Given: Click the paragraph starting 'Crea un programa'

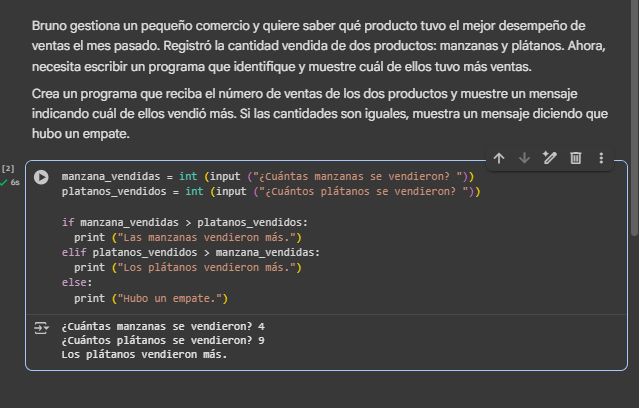Looking at the screenshot, I should click(x=320, y=113).
